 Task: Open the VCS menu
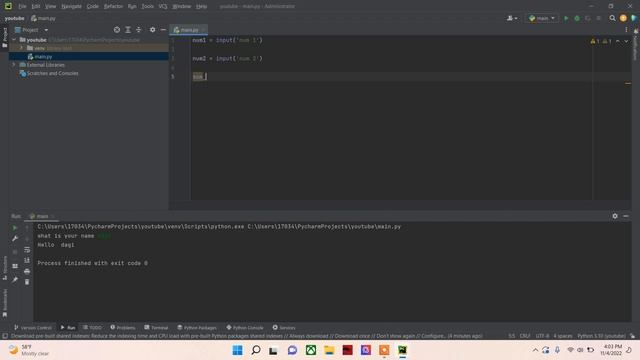(163, 7)
